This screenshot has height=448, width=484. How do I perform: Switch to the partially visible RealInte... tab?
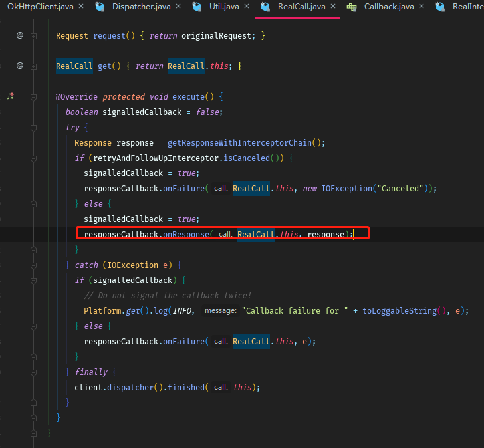468,7
